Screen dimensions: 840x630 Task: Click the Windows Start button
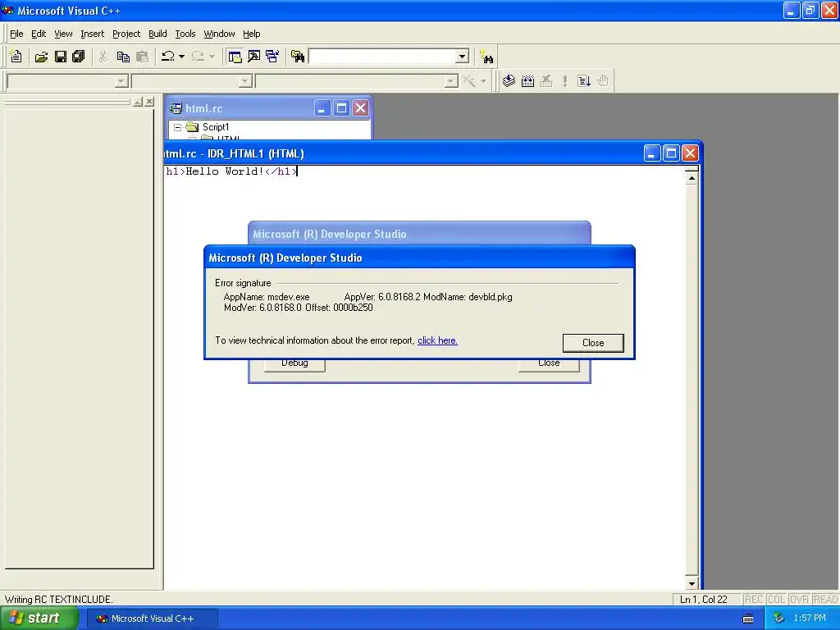coord(38,619)
